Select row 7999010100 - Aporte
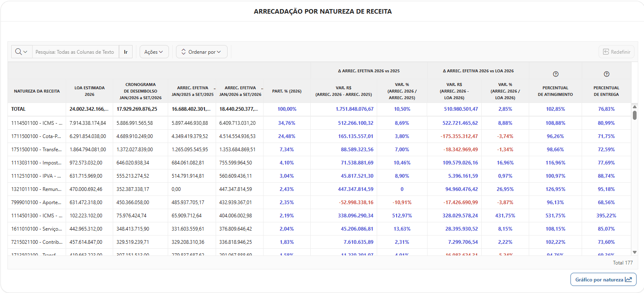This screenshot has height=293, width=644. tap(319, 202)
